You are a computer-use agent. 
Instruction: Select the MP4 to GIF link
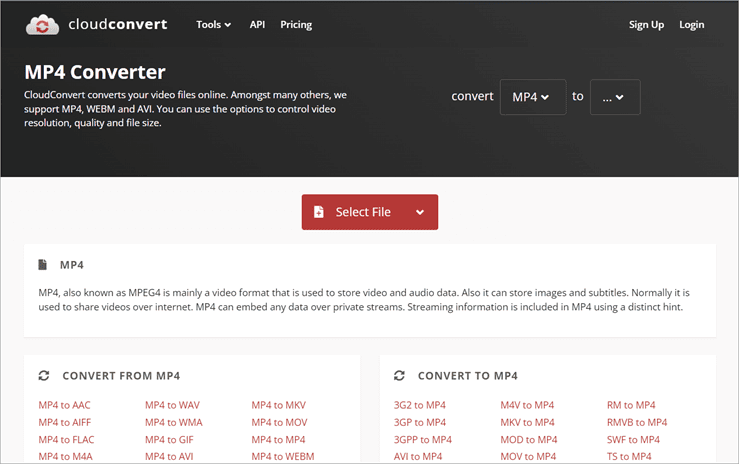point(167,439)
